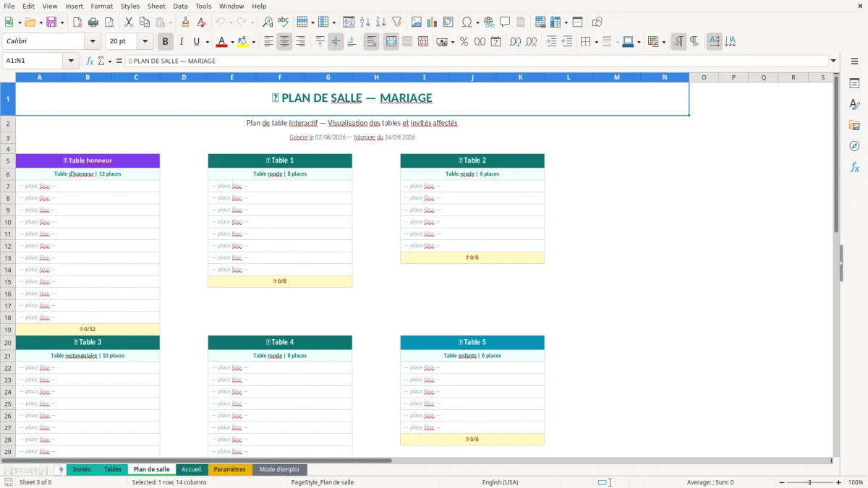Increase the indent
This screenshot has height=488, width=868.
(551, 42)
